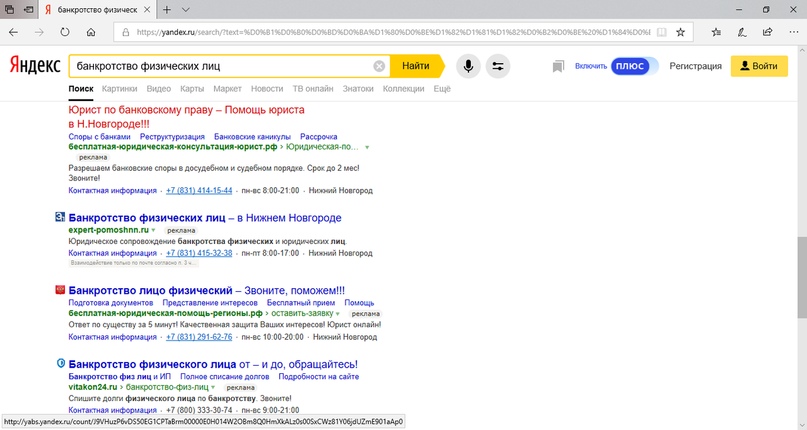Click the Найти search button
The width and height of the screenshot is (807, 430).
pyautogui.click(x=416, y=66)
